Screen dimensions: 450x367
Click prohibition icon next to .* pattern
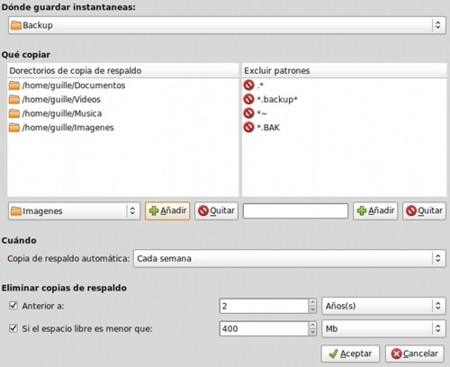point(249,85)
